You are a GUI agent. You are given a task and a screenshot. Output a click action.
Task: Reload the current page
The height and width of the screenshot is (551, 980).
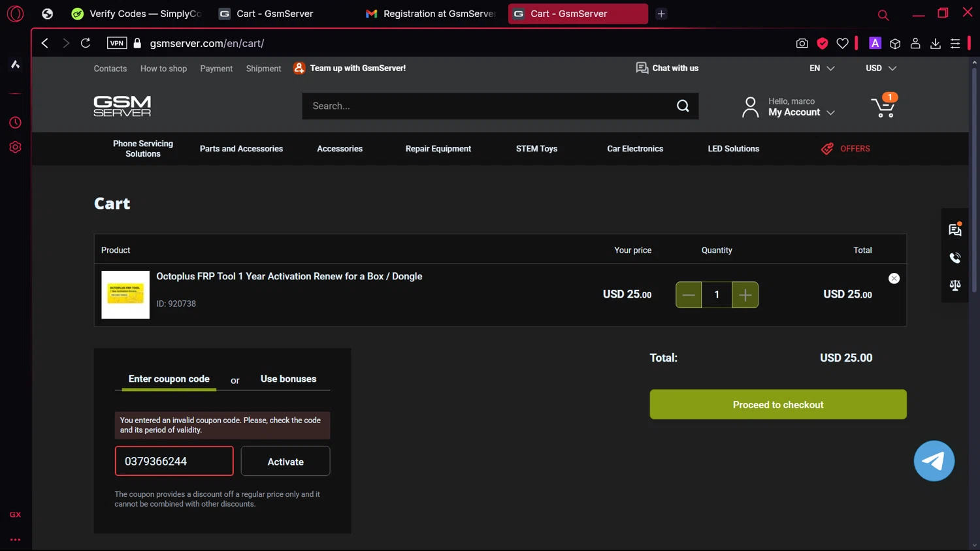[x=86, y=43]
